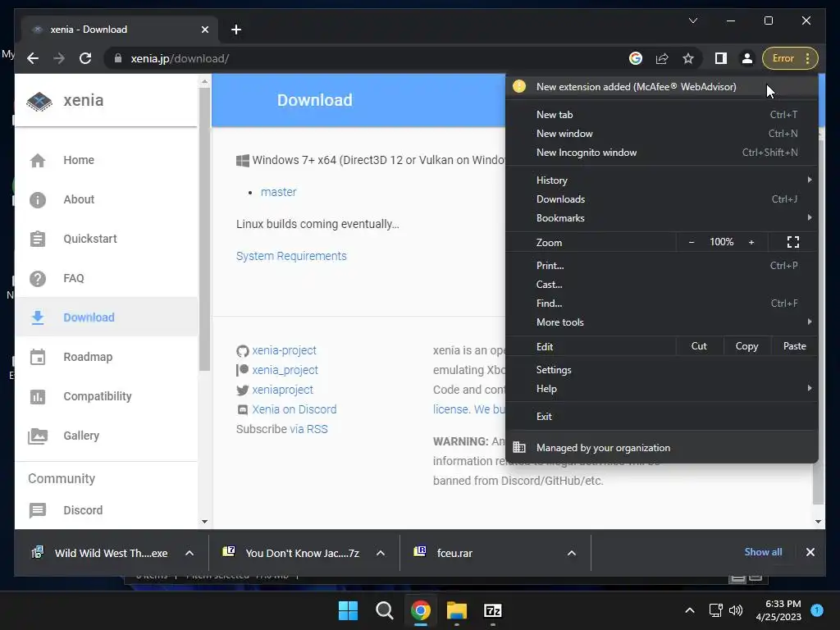Open Xenia on Discord link
The width and height of the screenshot is (840, 630).
click(x=294, y=409)
